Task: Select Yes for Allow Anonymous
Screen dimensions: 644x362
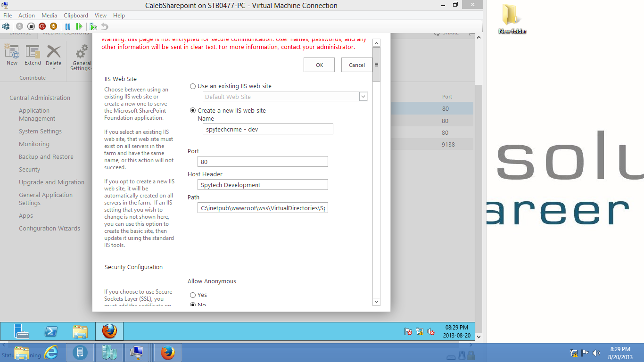Action: click(193, 295)
